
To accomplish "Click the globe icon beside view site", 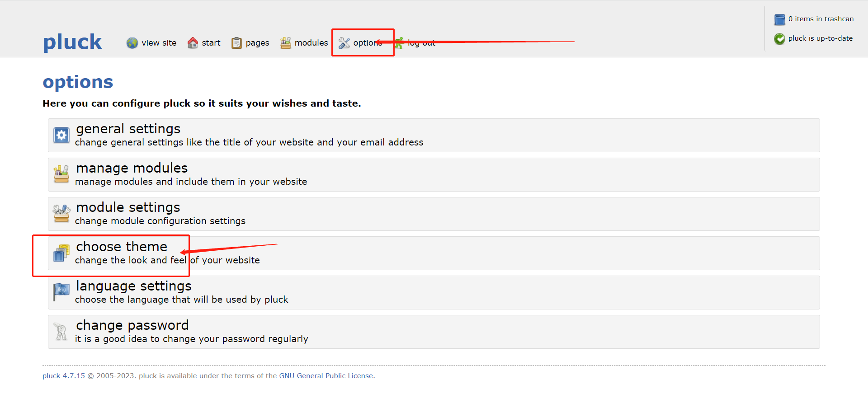I will tap(132, 43).
